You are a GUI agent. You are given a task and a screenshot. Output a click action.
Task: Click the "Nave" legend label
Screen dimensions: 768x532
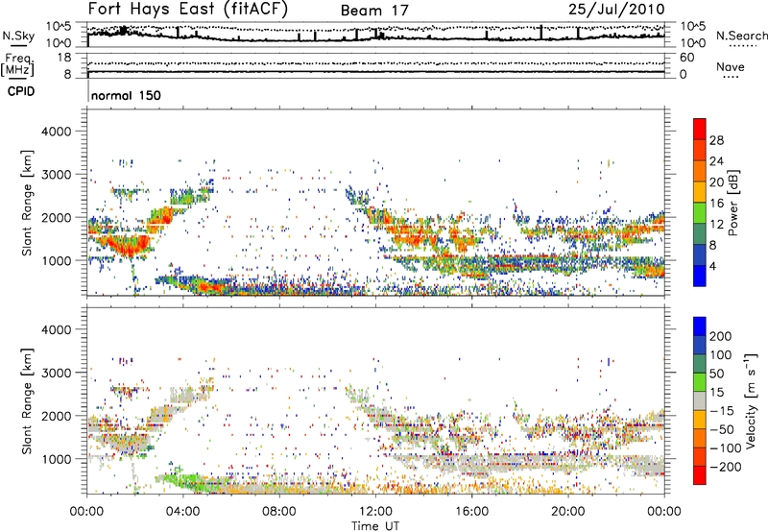click(731, 66)
